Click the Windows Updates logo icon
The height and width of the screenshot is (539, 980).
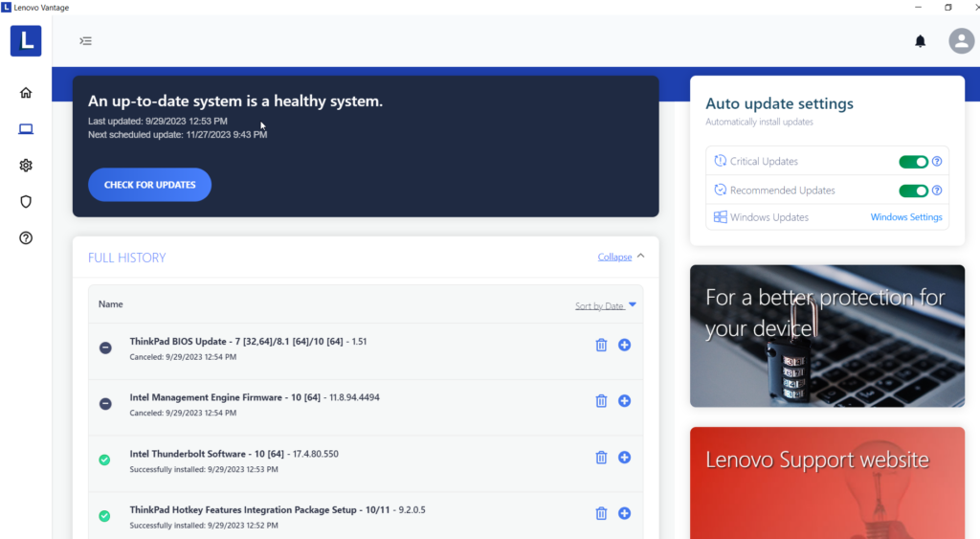click(x=720, y=217)
